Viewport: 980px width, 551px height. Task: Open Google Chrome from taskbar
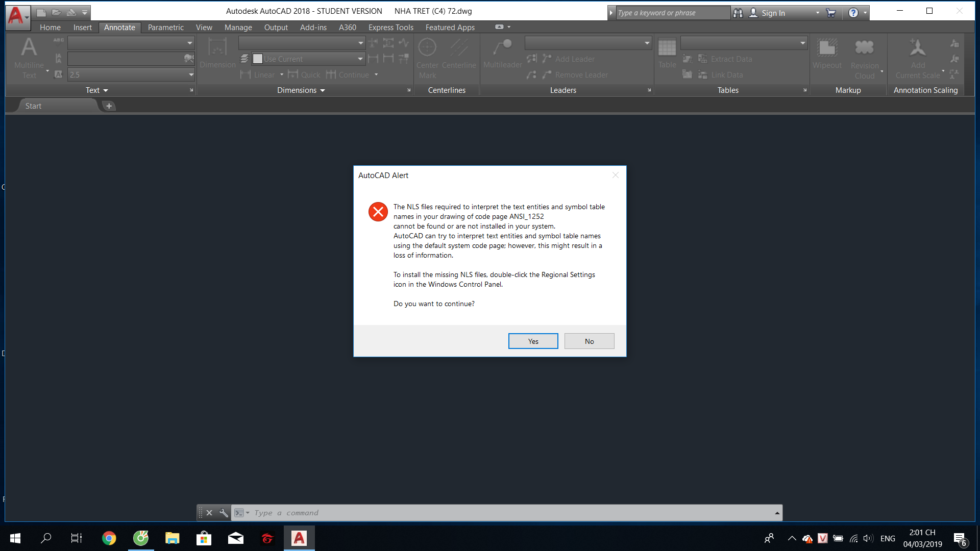point(109,538)
